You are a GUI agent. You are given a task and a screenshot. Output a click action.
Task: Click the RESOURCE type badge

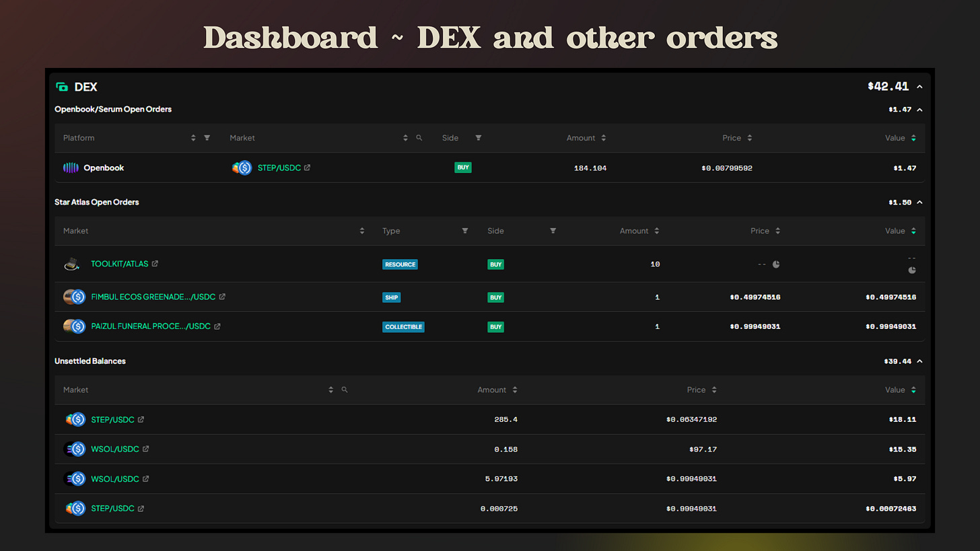(400, 264)
